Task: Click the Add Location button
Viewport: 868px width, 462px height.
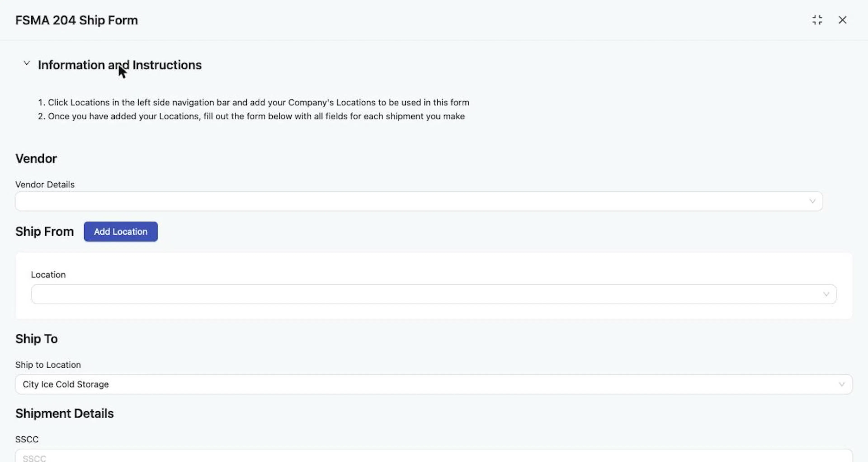Action: pos(121,231)
